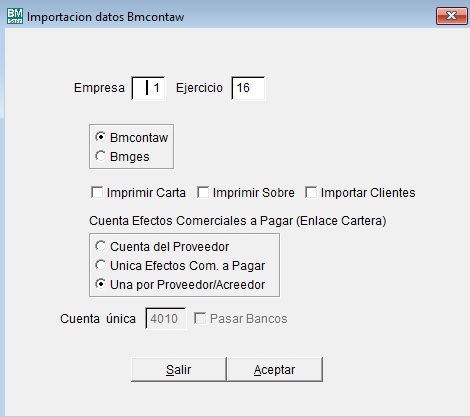Click the Ejercicio input field
Image resolution: width=470 pixels, height=417 pixels.
tap(248, 88)
